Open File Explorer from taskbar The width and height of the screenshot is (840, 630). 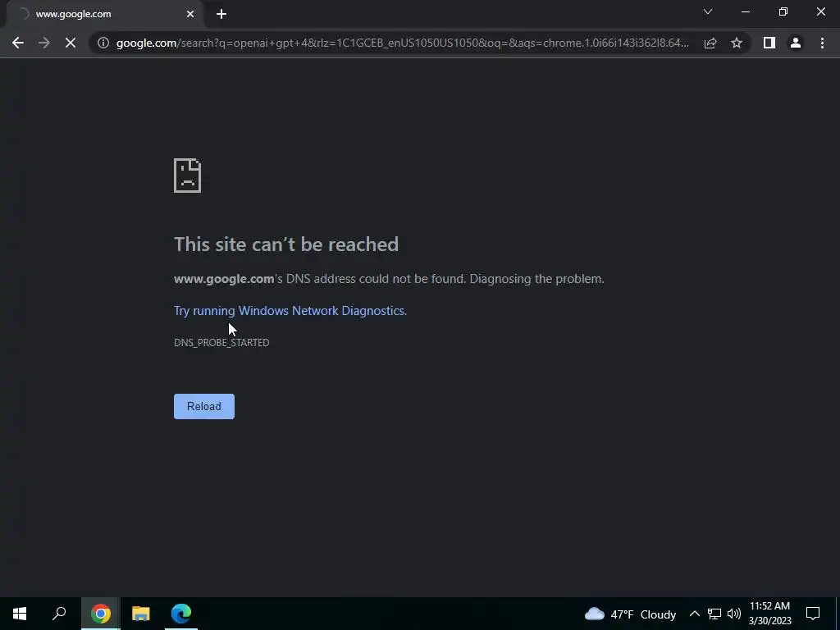(x=141, y=614)
